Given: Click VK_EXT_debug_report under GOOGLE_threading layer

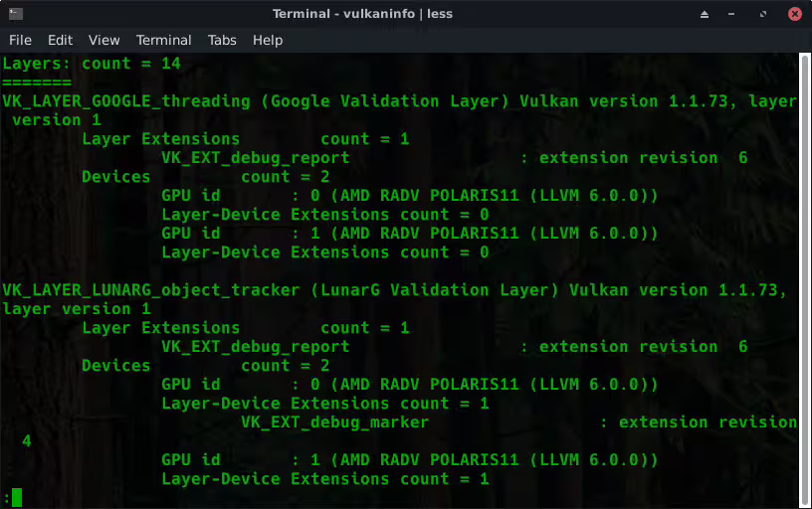Looking at the screenshot, I should pyautogui.click(x=256, y=158).
